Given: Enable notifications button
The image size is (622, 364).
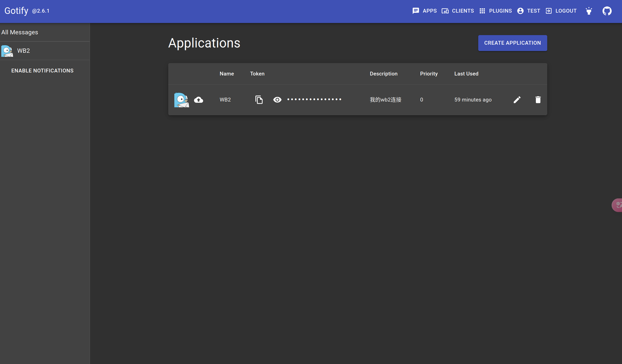Looking at the screenshot, I should click(42, 71).
